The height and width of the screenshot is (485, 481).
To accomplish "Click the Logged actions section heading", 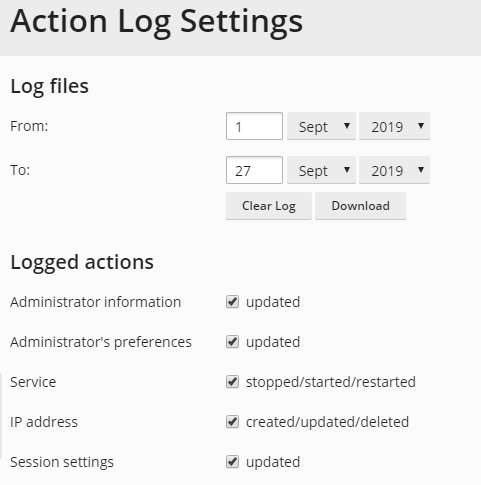I will 82,262.
